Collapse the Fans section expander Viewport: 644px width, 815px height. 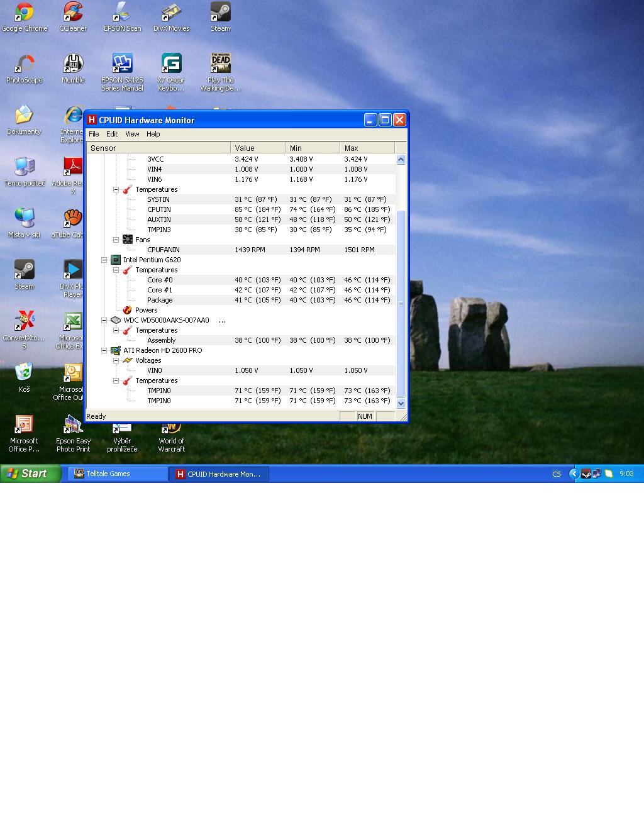coord(116,240)
